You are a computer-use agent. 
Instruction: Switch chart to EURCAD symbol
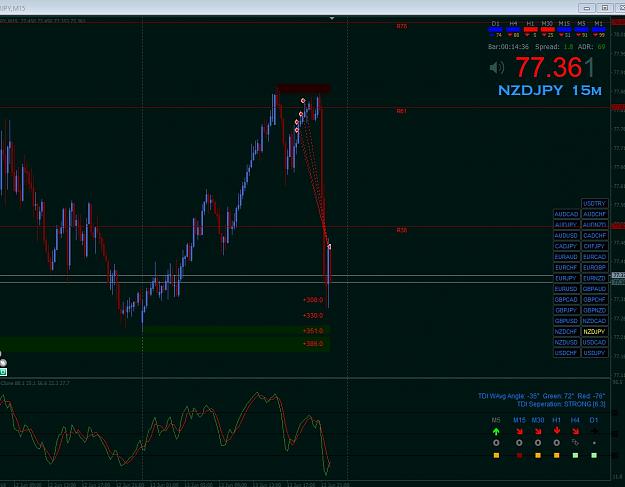click(x=595, y=257)
